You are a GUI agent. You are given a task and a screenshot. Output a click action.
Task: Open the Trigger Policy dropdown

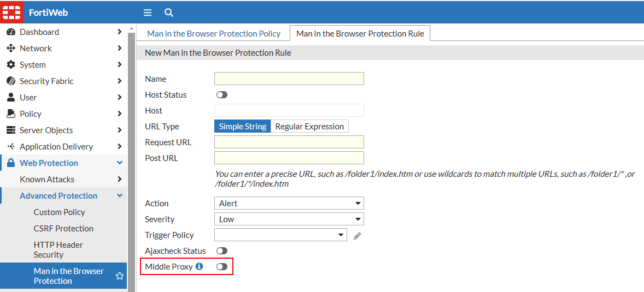point(280,235)
